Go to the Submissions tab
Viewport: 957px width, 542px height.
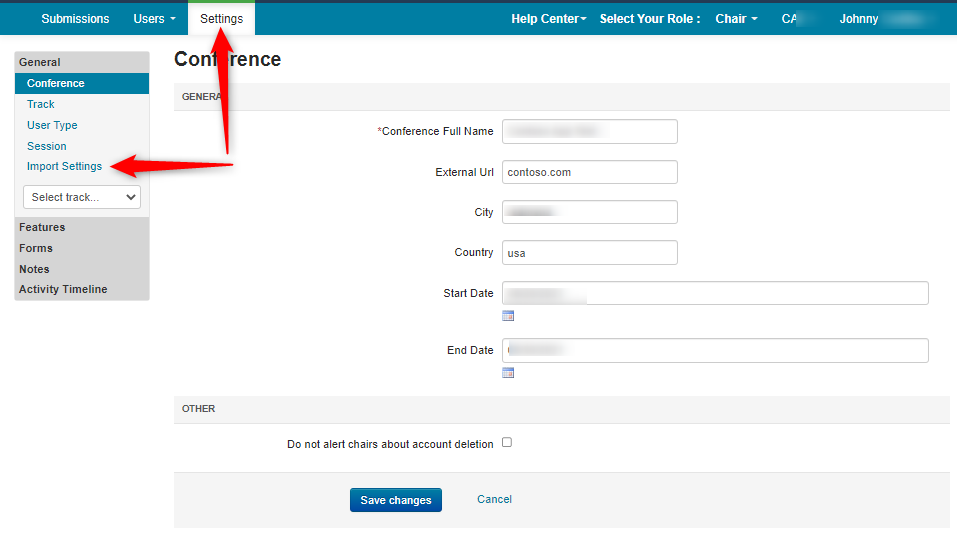coord(75,19)
